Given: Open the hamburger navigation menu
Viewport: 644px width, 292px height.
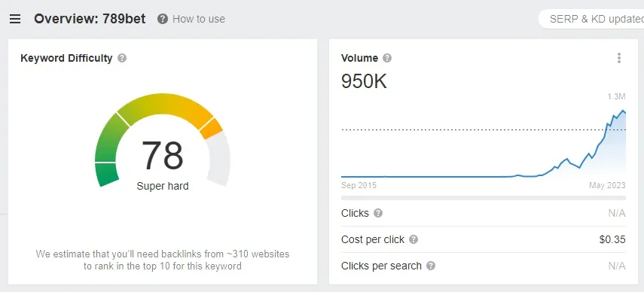Looking at the screenshot, I should click(x=15, y=19).
